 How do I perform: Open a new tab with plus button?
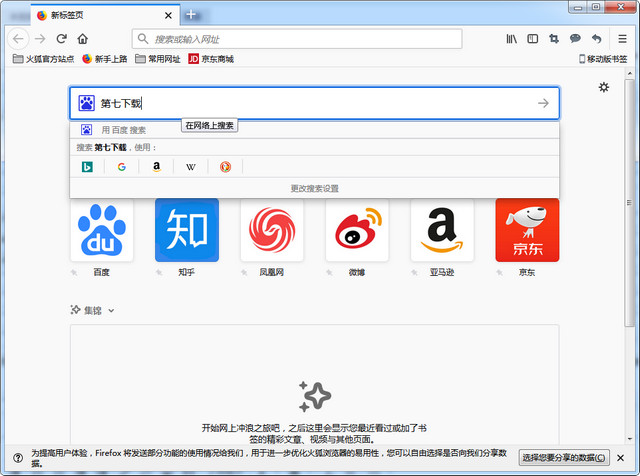point(191,15)
